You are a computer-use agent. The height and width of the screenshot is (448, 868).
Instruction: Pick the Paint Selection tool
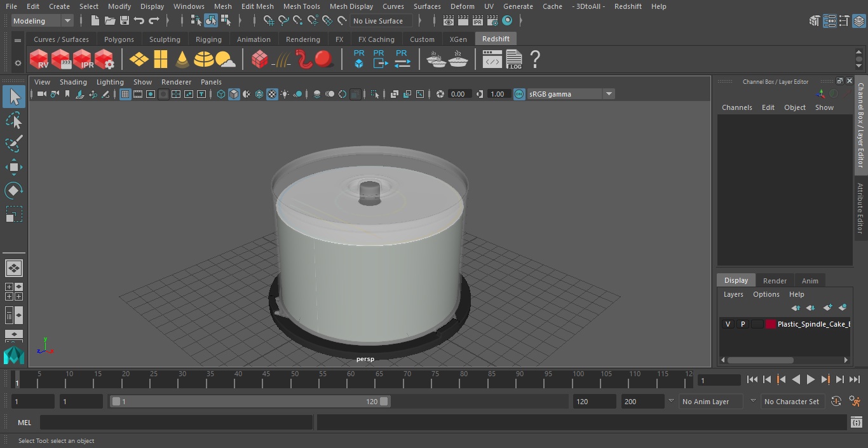[x=13, y=144]
